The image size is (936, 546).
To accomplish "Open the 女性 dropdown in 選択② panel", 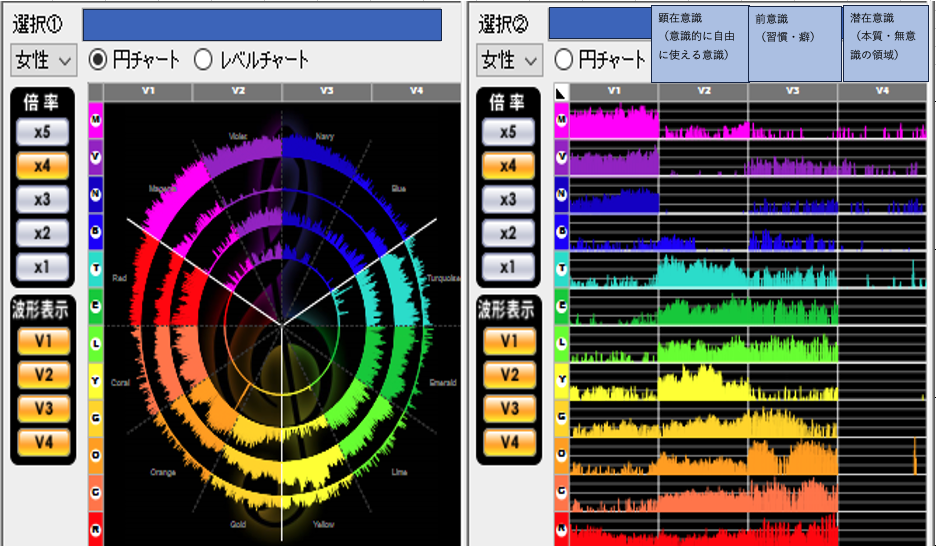I will click(510, 60).
